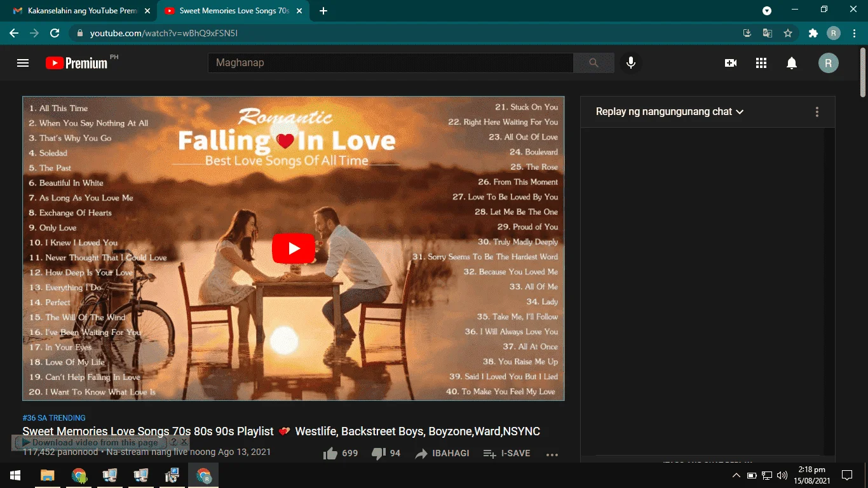Go forward in browser history
The image size is (868, 488).
[34, 33]
